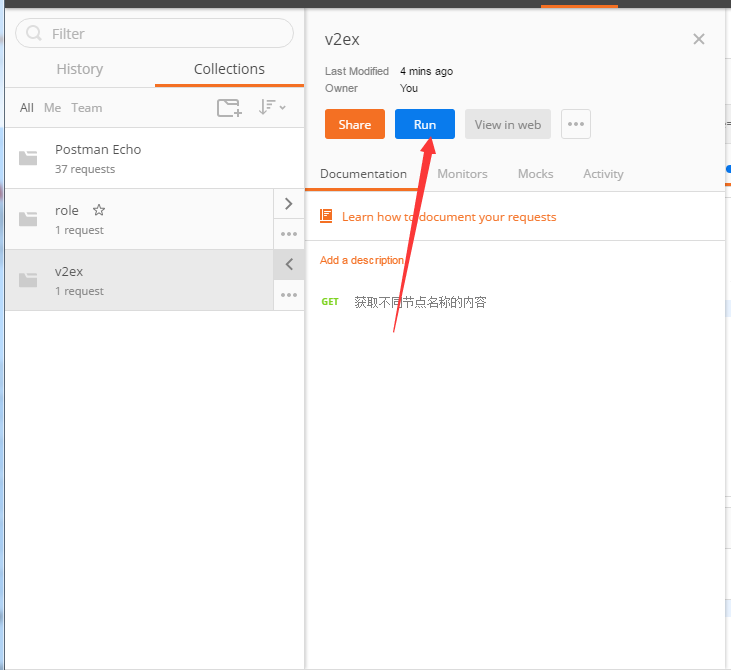
Task: Open the Monitors tab
Action: tap(462, 174)
